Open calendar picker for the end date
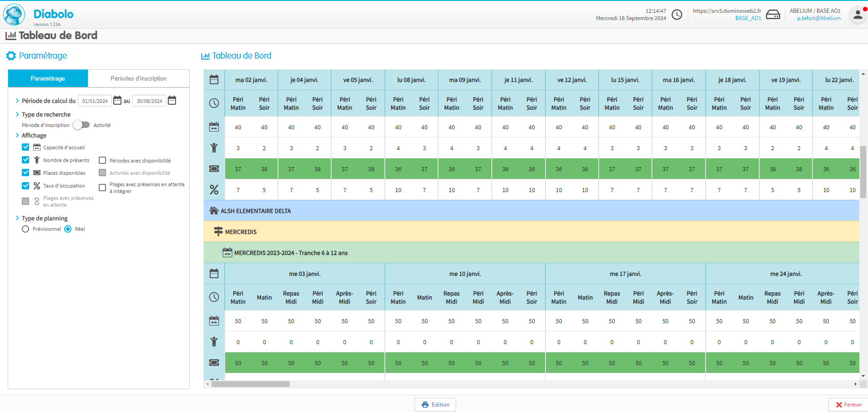This screenshot has width=868, height=412. click(x=172, y=101)
